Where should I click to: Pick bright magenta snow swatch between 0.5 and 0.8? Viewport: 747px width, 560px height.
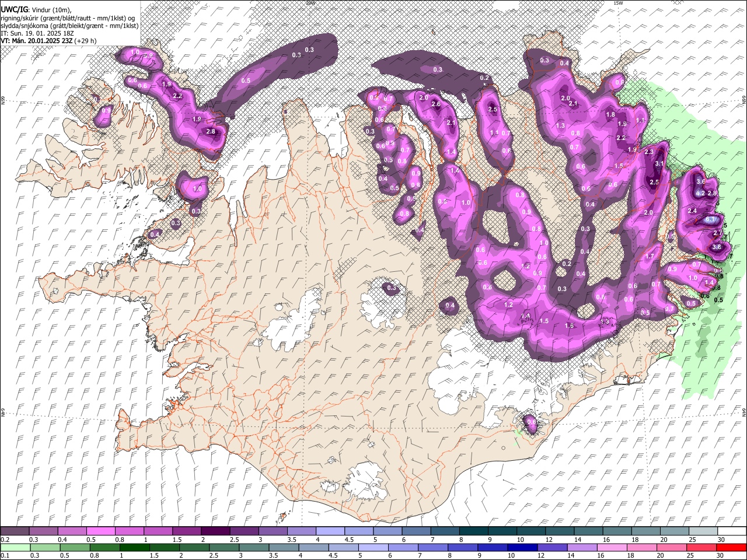tap(100, 531)
